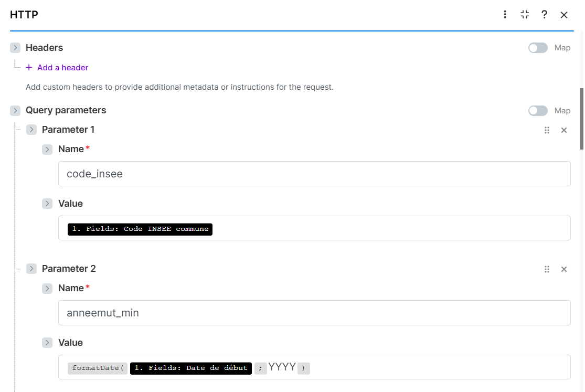Screen dimensions: 585x392
Task: Toggle the Headers Map switch
Action: (538, 48)
